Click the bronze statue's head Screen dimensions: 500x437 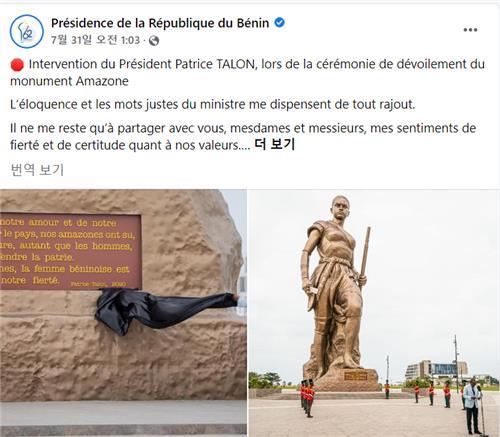point(341,208)
